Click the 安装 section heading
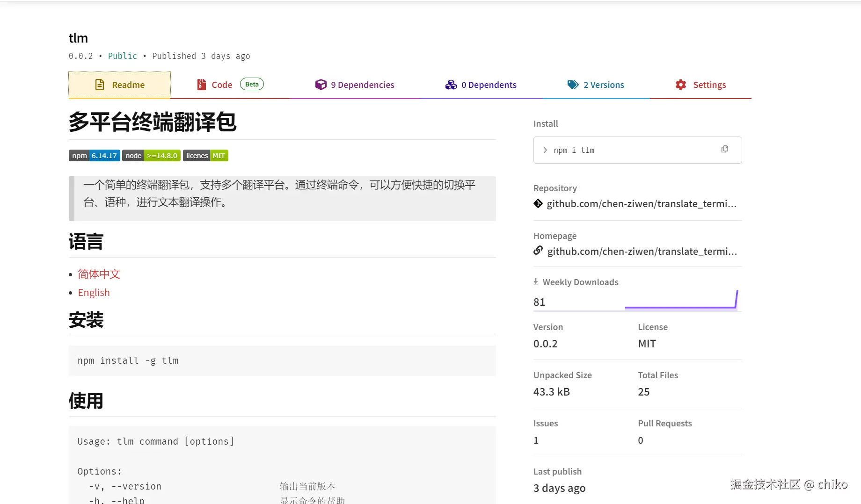 pos(86,320)
